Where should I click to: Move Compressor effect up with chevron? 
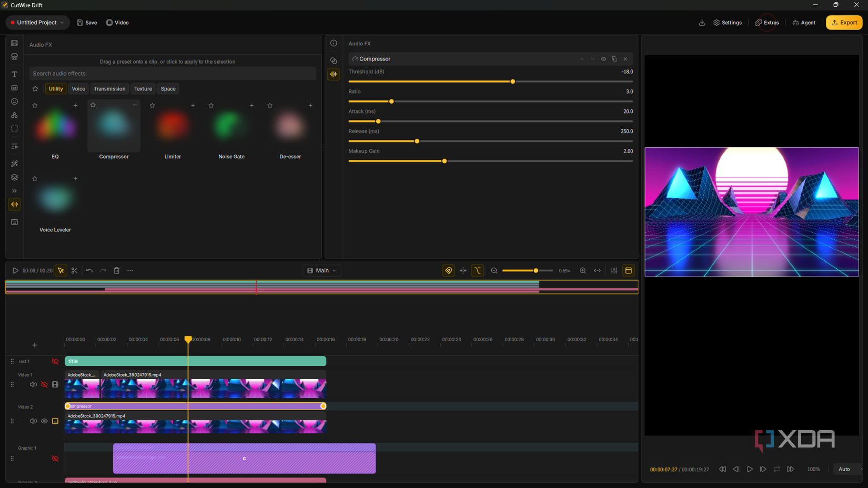point(582,59)
